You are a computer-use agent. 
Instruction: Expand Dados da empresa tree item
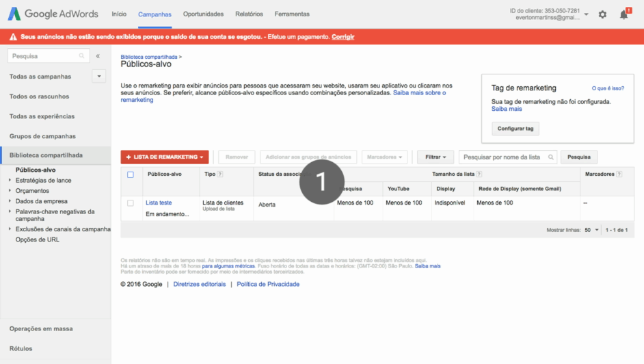10,201
